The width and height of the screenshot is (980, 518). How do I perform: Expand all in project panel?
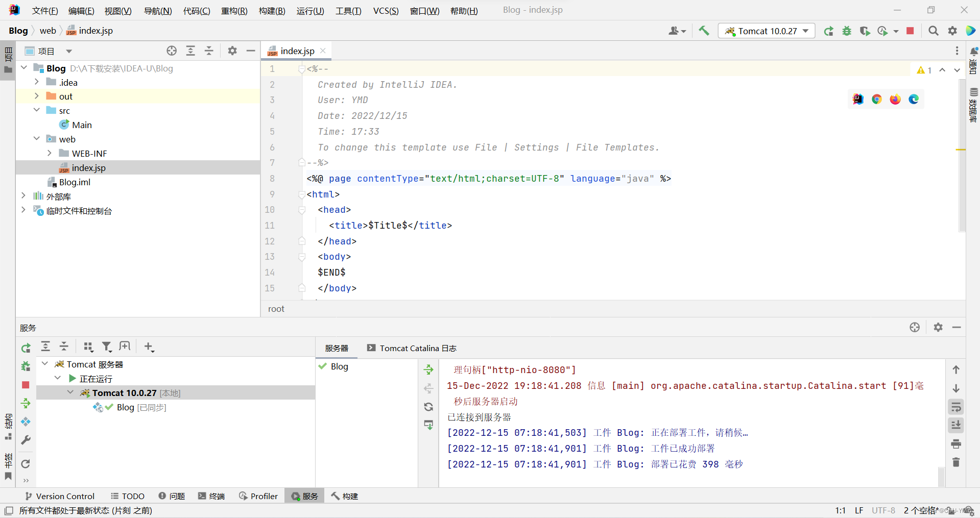[x=190, y=51]
